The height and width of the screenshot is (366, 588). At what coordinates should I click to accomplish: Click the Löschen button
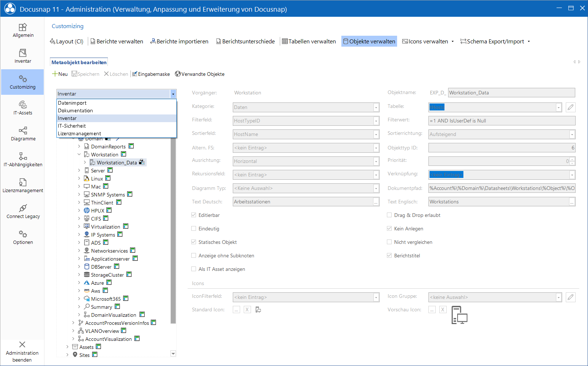point(116,74)
